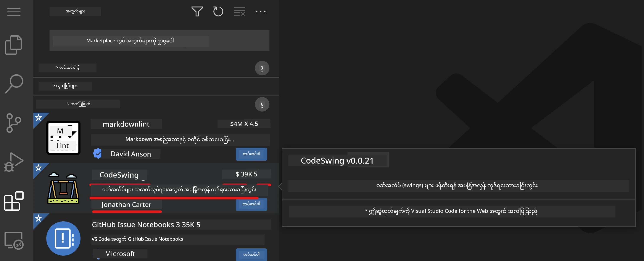Viewport: 644px width, 261px height.
Task: Open the Run and Debug view icon
Action: 14,162
